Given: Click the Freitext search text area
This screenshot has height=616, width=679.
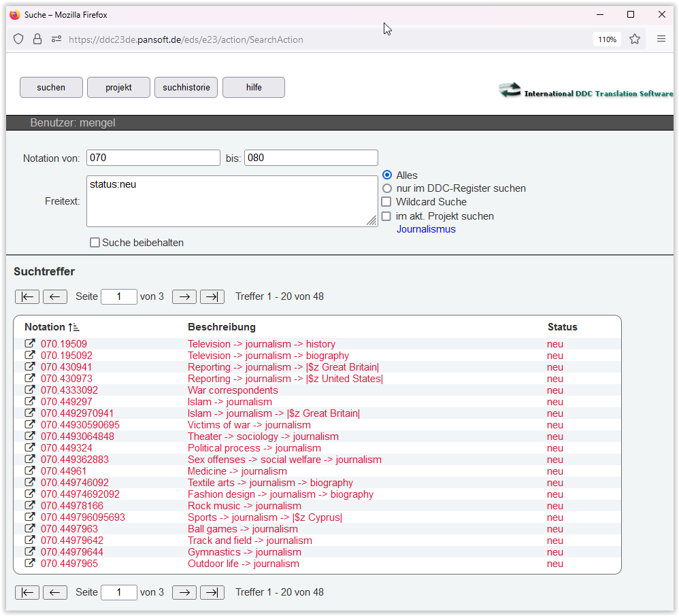Looking at the screenshot, I should (231, 201).
